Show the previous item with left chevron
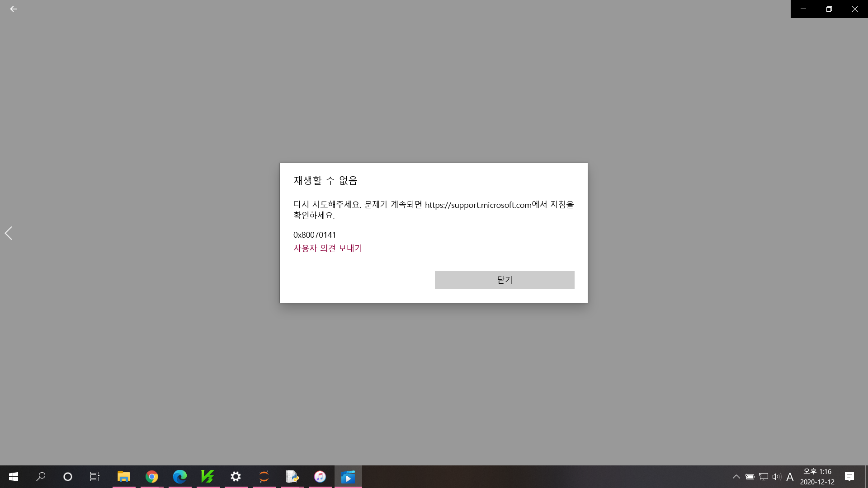Screen dimensions: 868x488 (8, 233)
